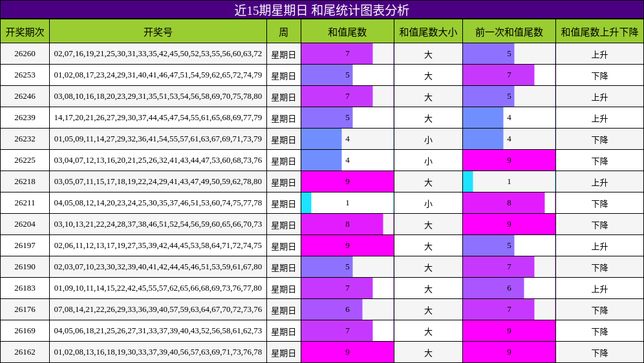Click the numbers starting 04,05,08,12 in row 26211

(x=158, y=203)
